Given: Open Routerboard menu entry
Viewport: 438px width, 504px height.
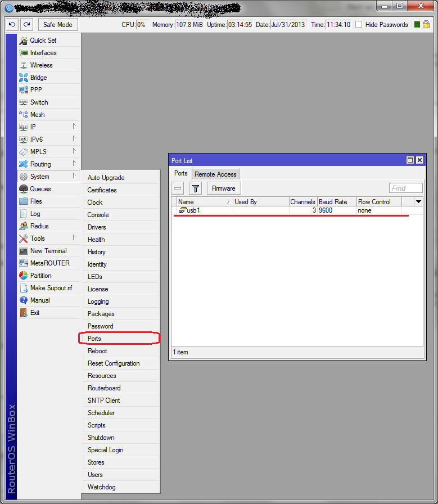Looking at the screenshot, I should point(121,388).
